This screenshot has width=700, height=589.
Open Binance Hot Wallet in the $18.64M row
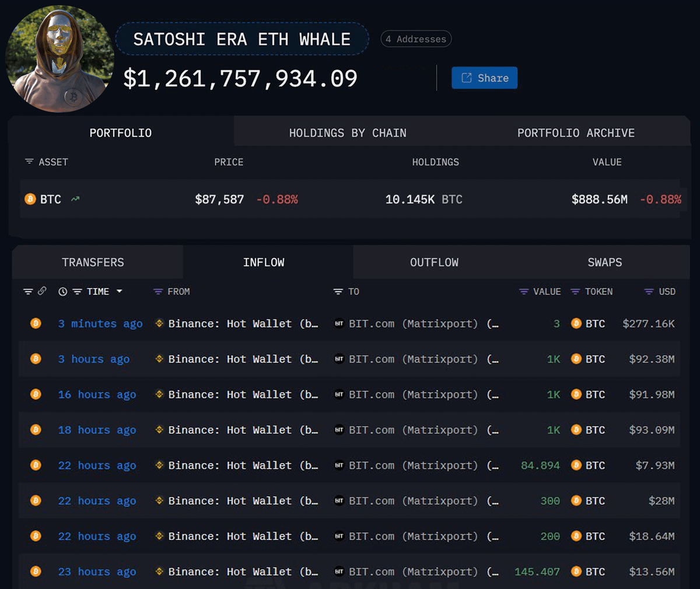pos(243,537)
